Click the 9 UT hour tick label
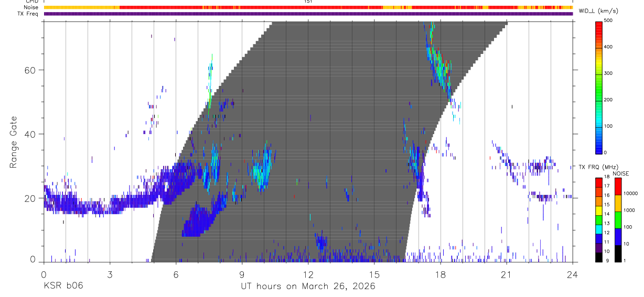644x297 pixels. tap(242, 274)
